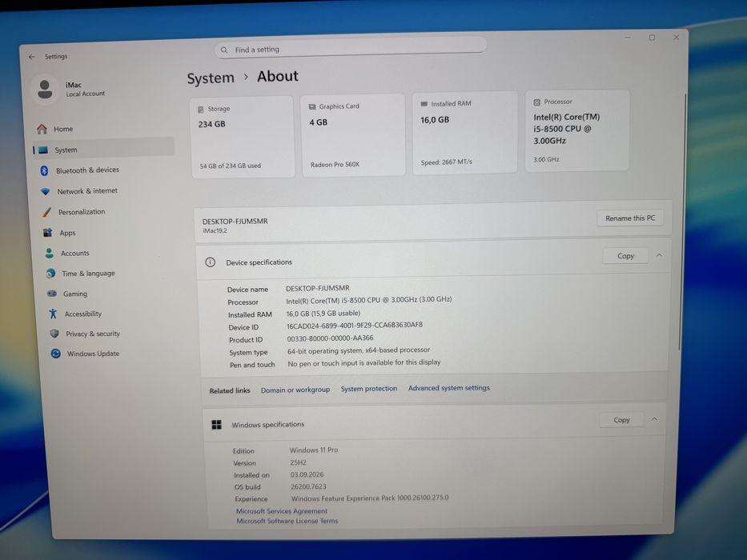Click the Bluetooth icon in sidebar
The height and width of the screenshot is (560, 747).
(44, 170)
